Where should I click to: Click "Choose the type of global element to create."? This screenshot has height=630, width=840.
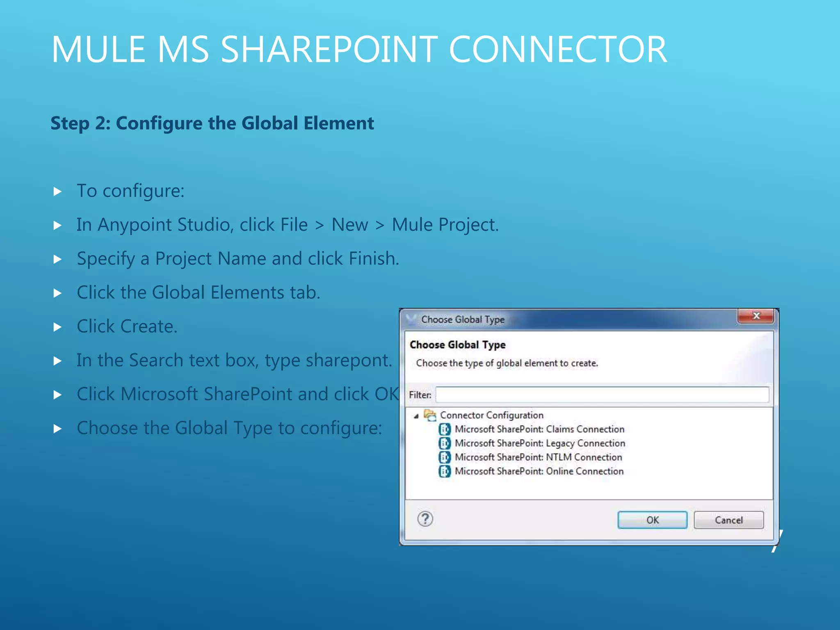[507, 363]
